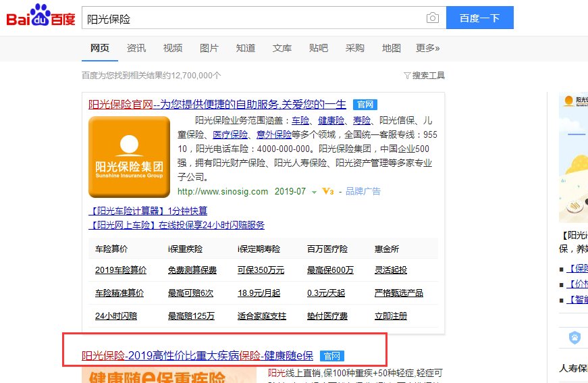The height and width of the screenshot is (383, 588).
Task: Click the right sidebar insurance illustration image
Action: coord(573,157)
